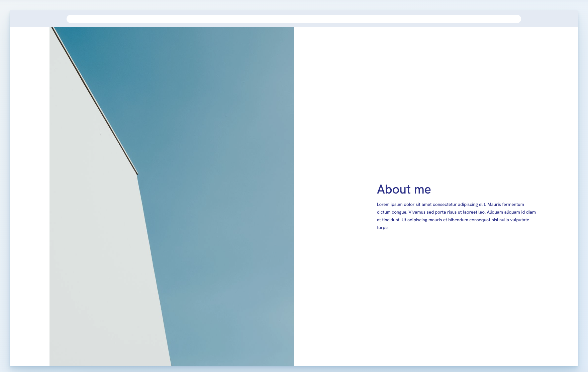Viewport: 588px width, 372px height.
Task: Select the word turpis in the text
Action: point(383,227)
